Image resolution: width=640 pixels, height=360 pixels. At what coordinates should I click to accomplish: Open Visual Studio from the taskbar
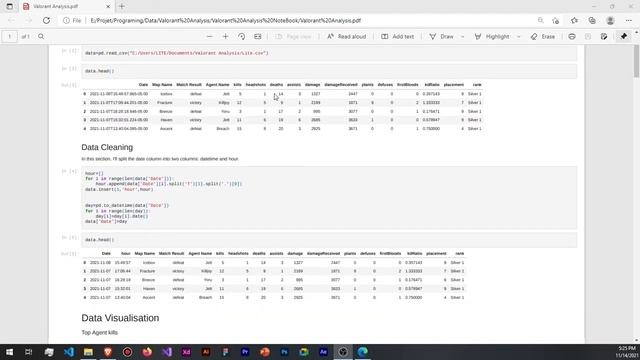click(x=167, y=352)
